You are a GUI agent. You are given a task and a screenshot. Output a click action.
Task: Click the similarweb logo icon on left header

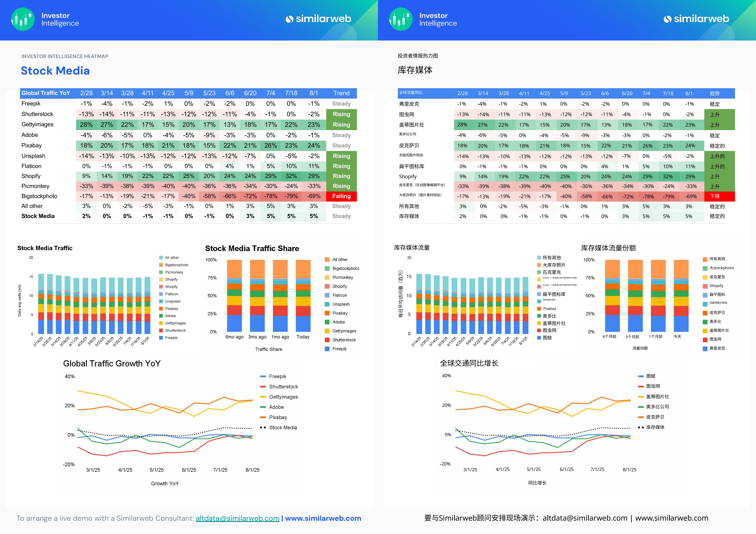click(x=290, y=19)
